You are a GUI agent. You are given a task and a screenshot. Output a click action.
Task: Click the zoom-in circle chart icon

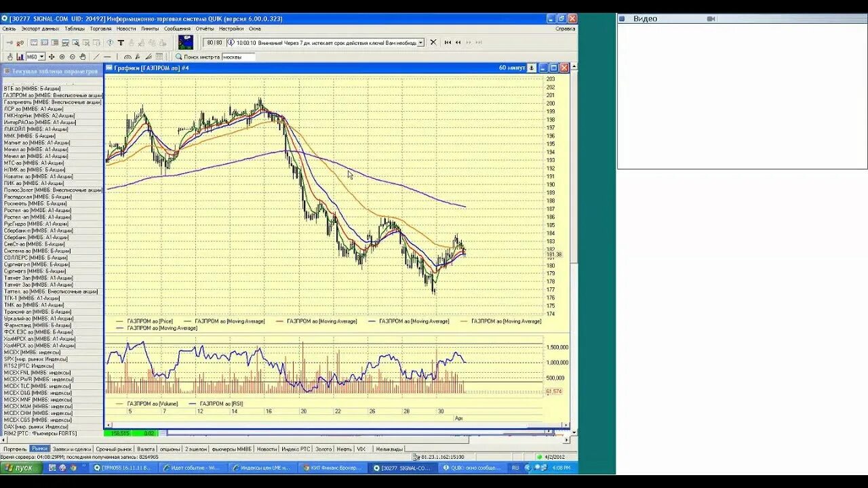click(x=62, y=57)
